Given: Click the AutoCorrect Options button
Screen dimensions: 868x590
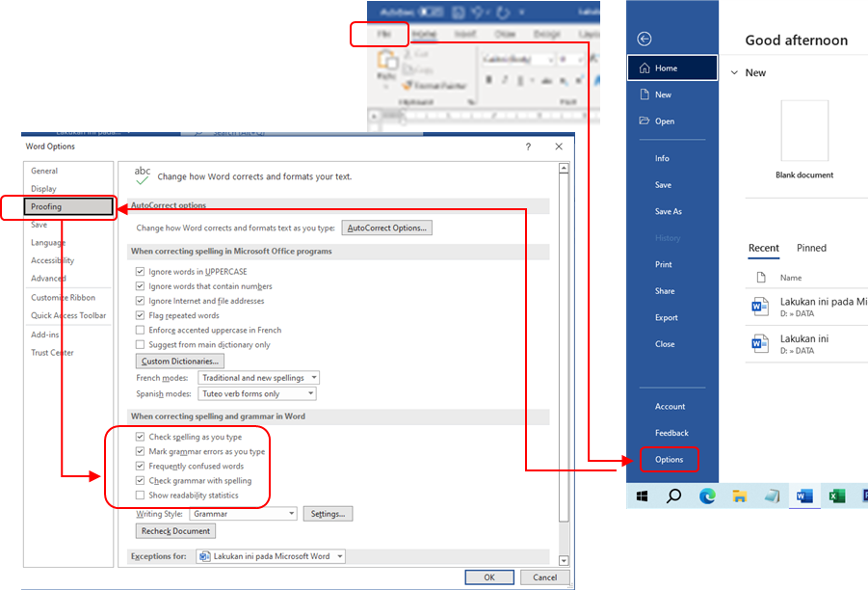Looking at the screenshot, I should pyautogui.click(x=387, y=228).
